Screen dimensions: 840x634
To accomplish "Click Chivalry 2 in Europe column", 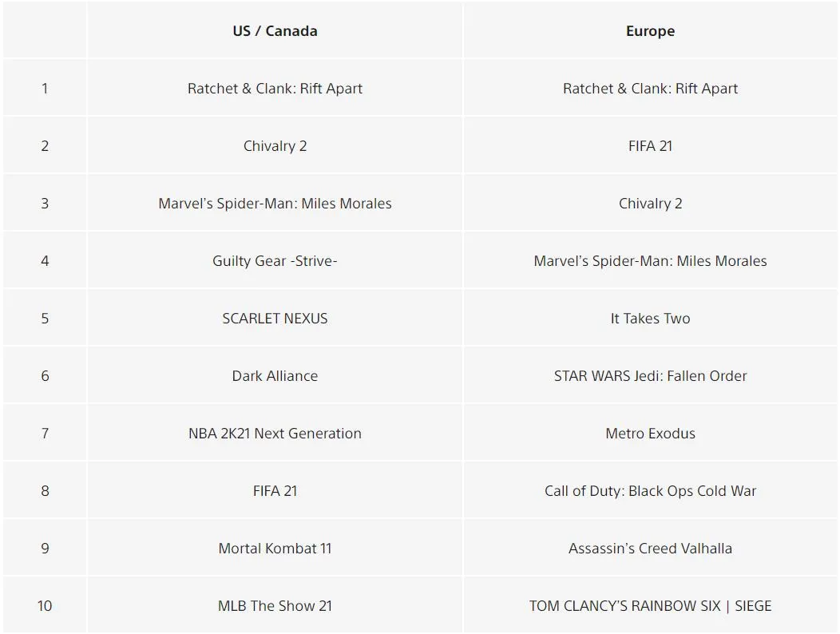I will 650,204.
